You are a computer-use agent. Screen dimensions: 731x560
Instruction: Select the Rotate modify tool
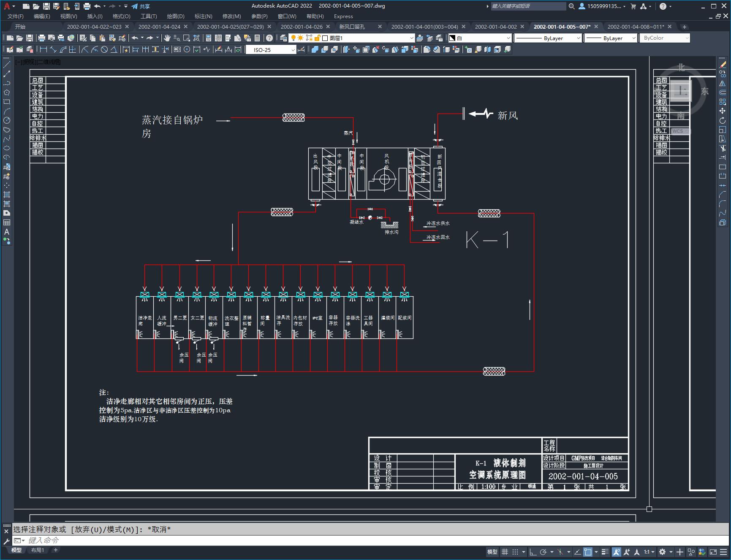click(x=723, y=120)
